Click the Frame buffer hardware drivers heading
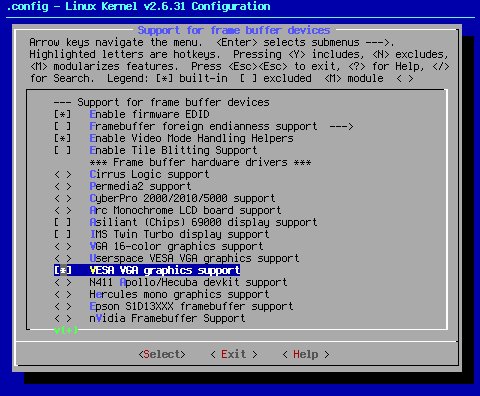The height and width of the screenshot is (396, 480). coord(200,162)
